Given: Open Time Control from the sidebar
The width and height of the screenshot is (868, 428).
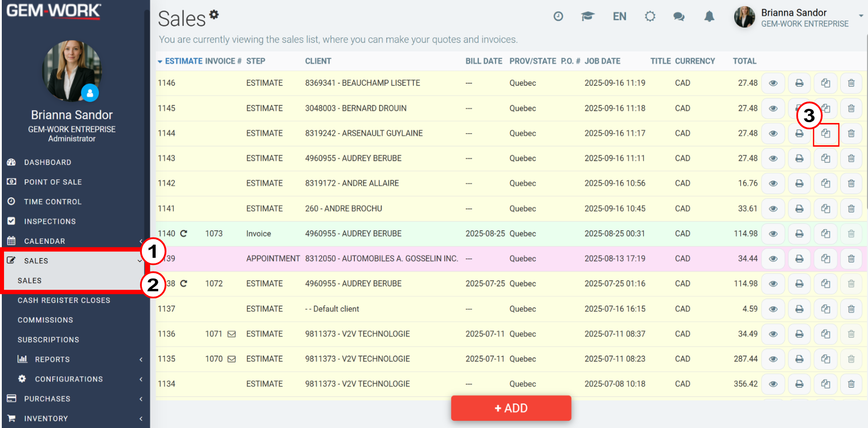Looking at the screenshot, I should click(x=53, y=202).
